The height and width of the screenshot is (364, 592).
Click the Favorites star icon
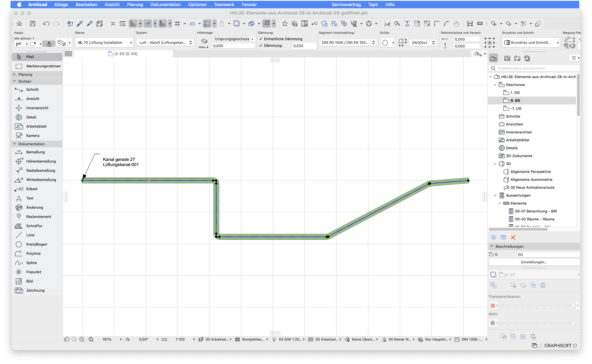(285, 24)
